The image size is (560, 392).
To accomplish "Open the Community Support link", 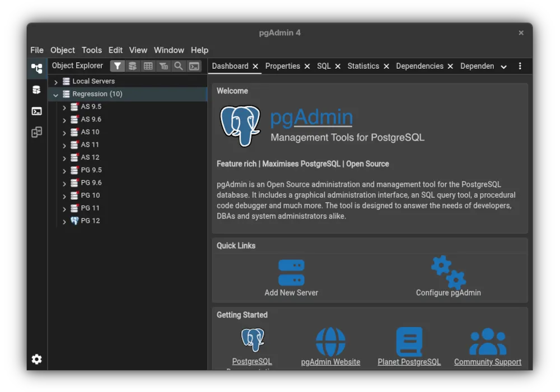I will (x=487, y=362).
